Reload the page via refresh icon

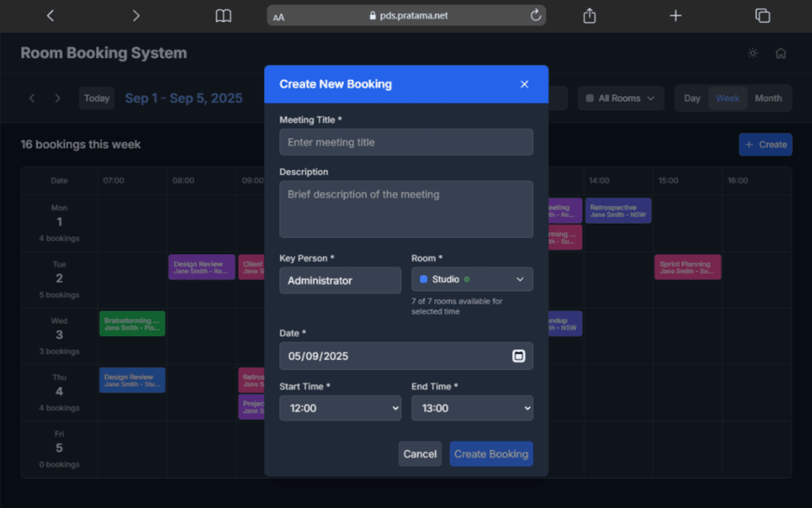pos(536,15)
